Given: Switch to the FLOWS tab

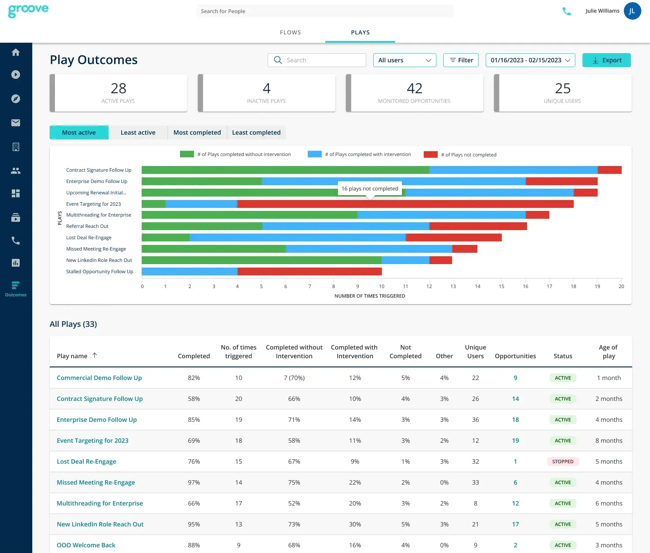Looking at the screenshot, I should click(290, 32).
